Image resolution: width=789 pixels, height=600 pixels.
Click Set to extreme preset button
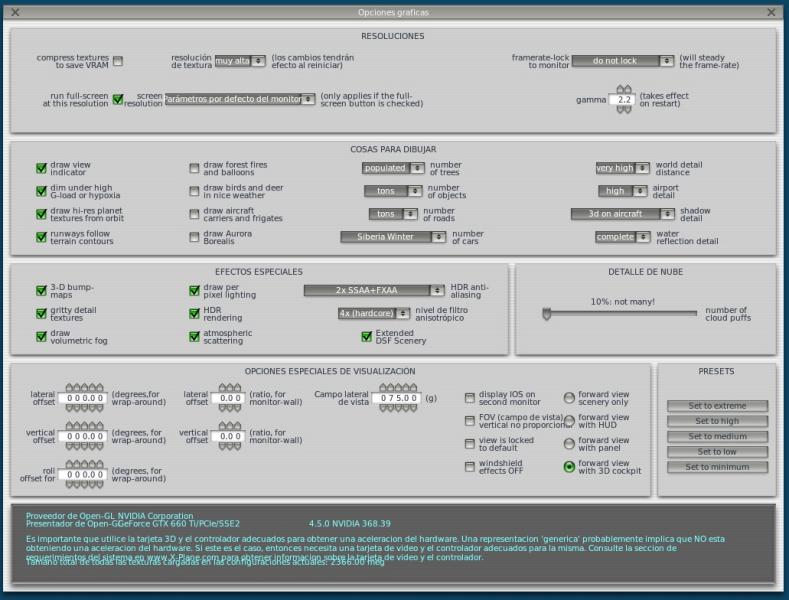717,406
